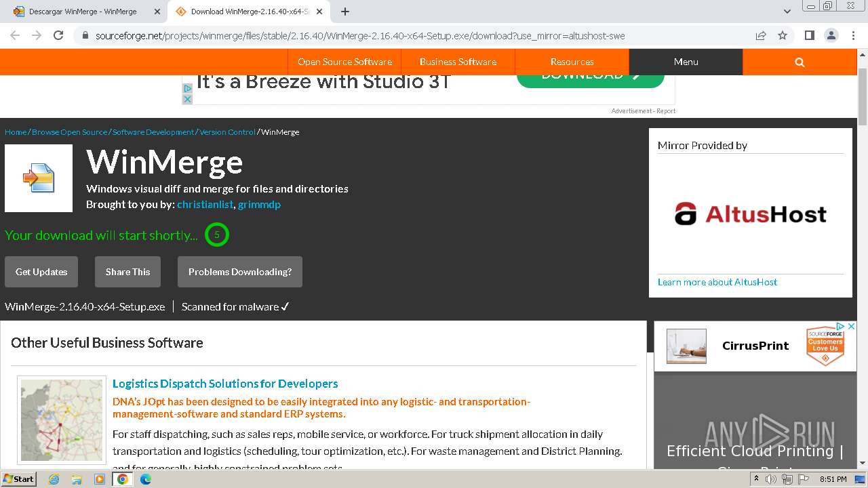This screenshot has width=868, height=488.
Task: Open the christianlist profile link
Action: coord(205,204)
